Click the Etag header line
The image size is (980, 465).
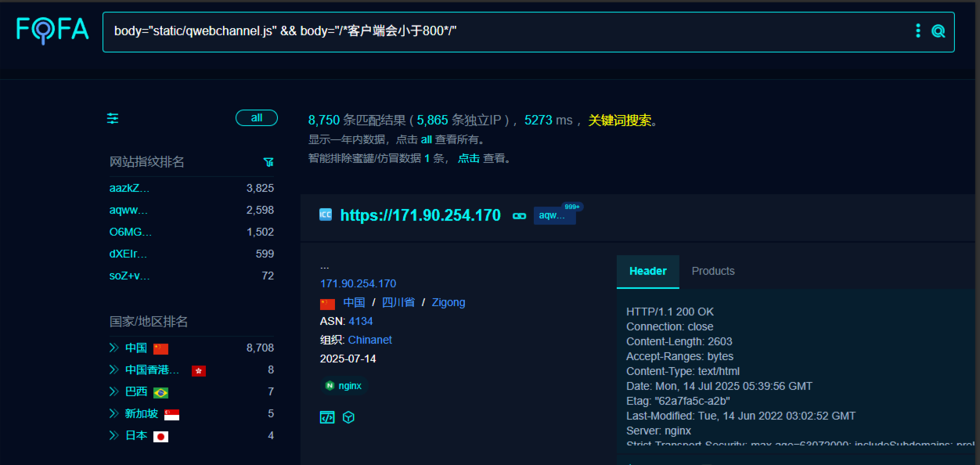click(x=679, y=401)
